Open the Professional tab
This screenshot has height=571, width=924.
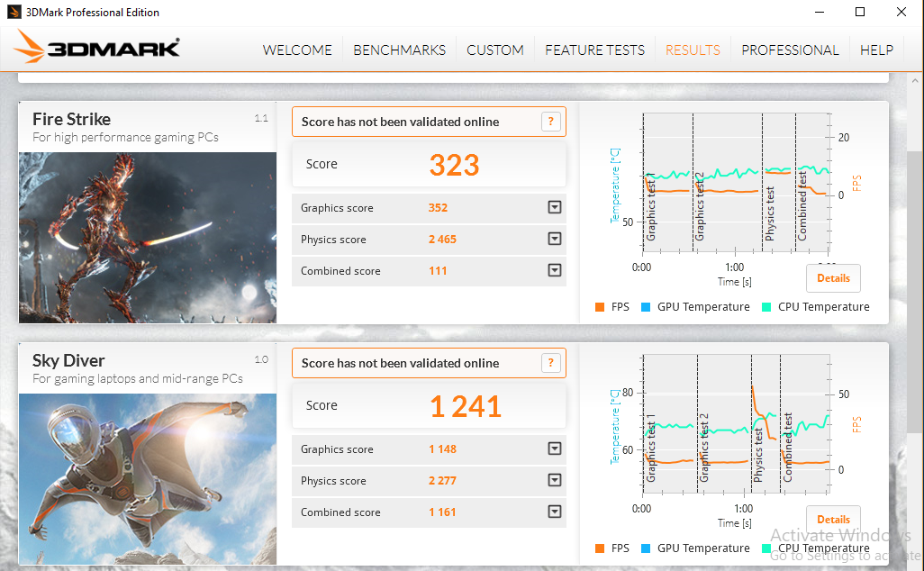[x=790, y=50]
